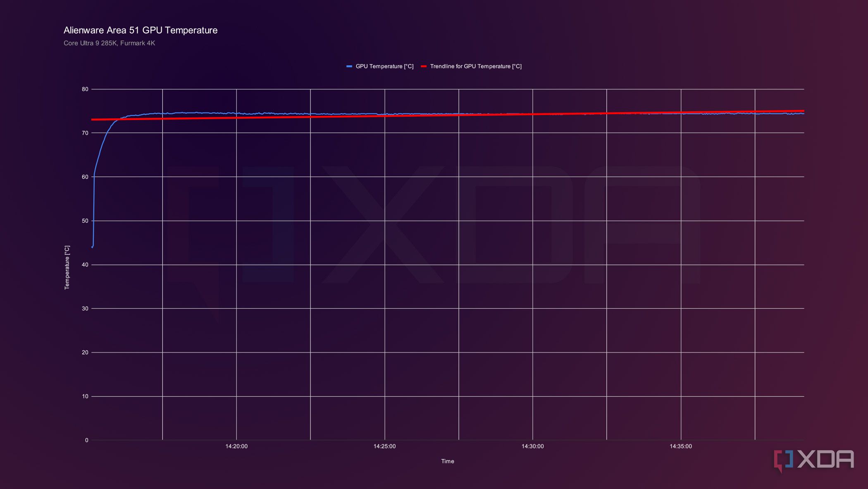Click the red trendline legend swatch
Screen dimensions: 868x489
[424, 66]
